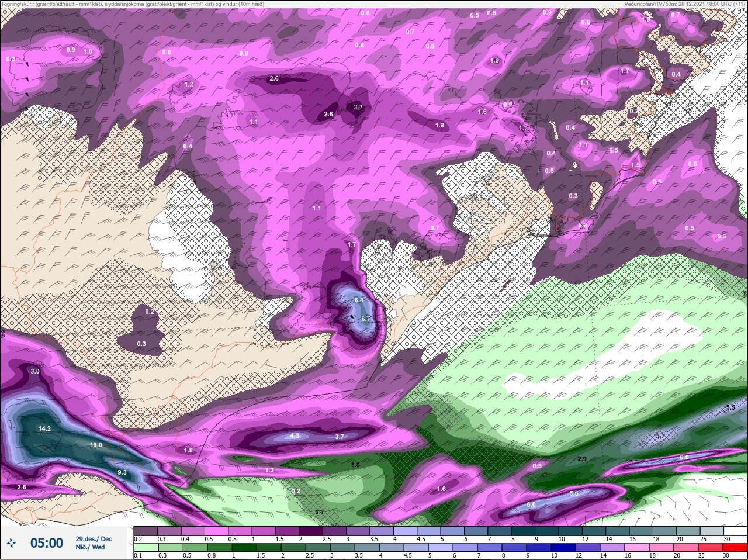This screenshot has width=748, height=560.
Task: Click the 19.0 precipitation value on map
Action: (96, 445)
